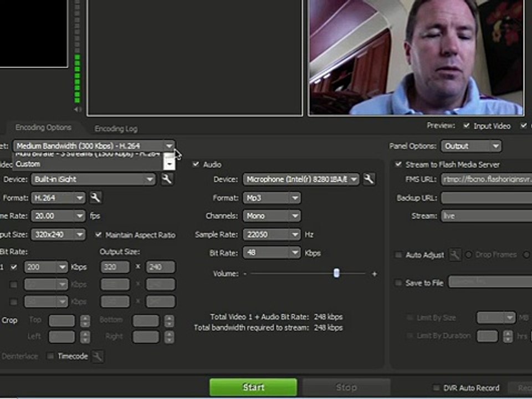Image resolution: width=532 pixels, height=399 pixels.
Task: Click the Crop Left stepper arrows
Action: pyautogui.click(x=85, y=337)
